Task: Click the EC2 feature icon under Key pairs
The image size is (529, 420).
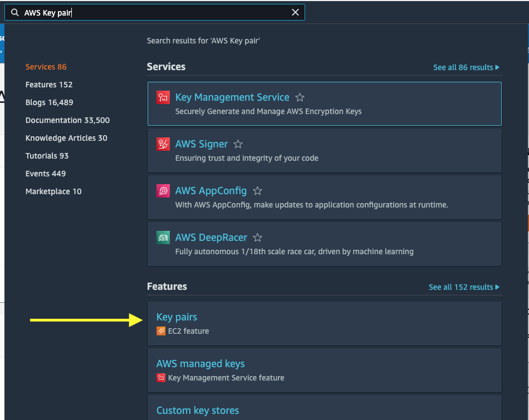Action: [160, 330]
